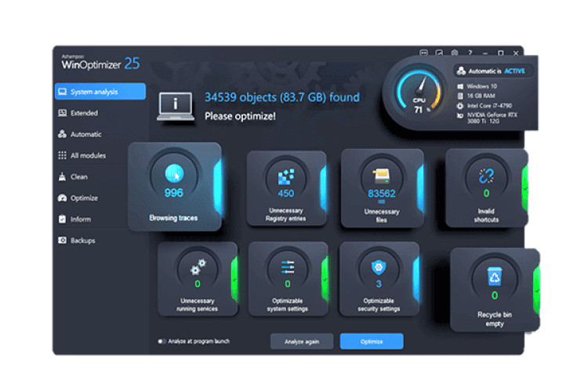Select the Browsing traces globe icon
The image size is (588, 389).
click(x=174, y=174)
